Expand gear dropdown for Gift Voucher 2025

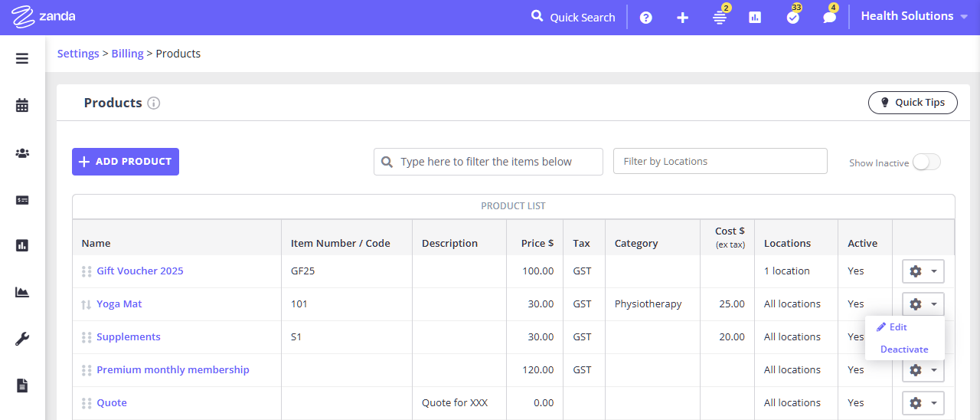tap(923, 271)
